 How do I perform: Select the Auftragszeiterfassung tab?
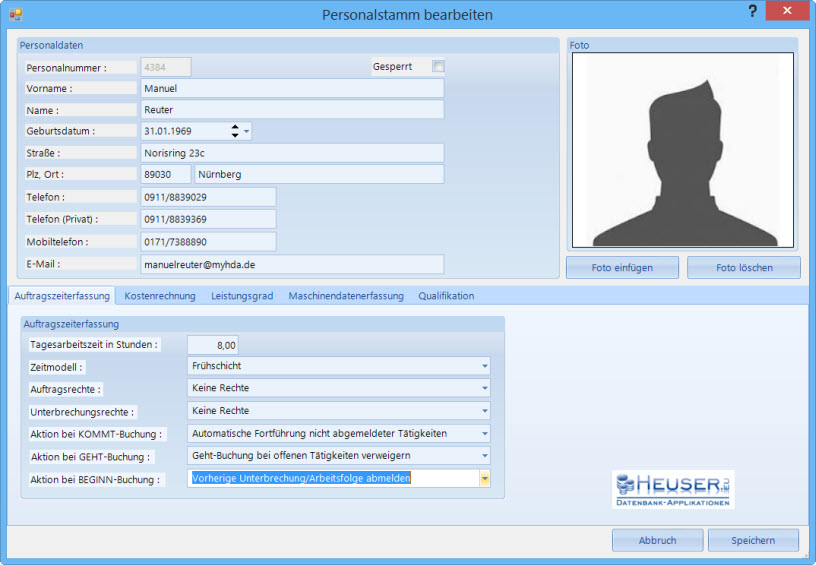[x=62, y=296]
